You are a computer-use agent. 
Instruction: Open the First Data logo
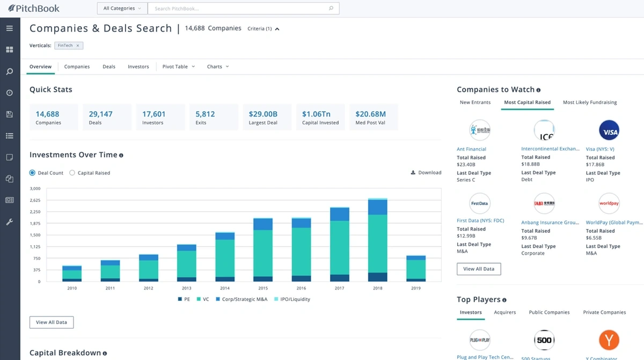click(x=479, y=204)
